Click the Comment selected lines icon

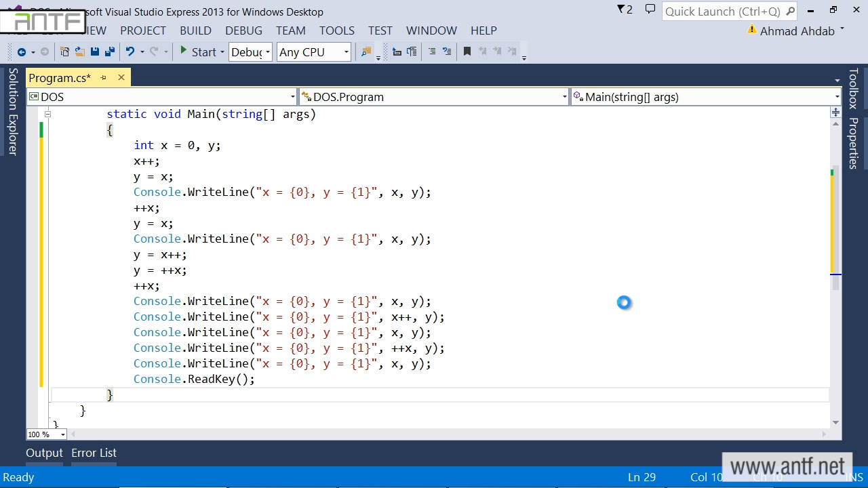[x=431, y=52]
